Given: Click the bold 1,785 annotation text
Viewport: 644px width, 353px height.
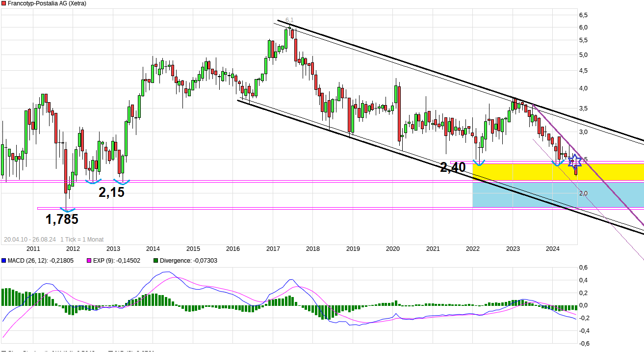Looking at the screenshot, I should click(62, 219).
